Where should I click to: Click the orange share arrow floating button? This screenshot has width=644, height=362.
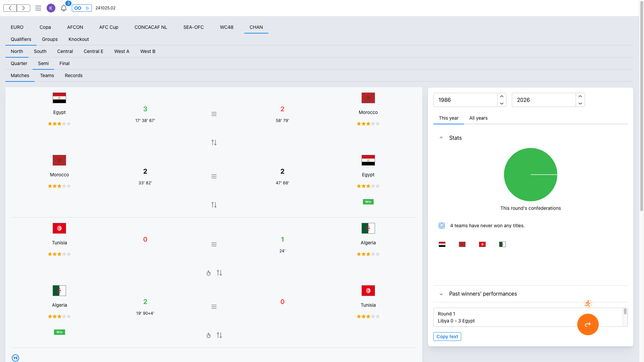click(588, 324)
